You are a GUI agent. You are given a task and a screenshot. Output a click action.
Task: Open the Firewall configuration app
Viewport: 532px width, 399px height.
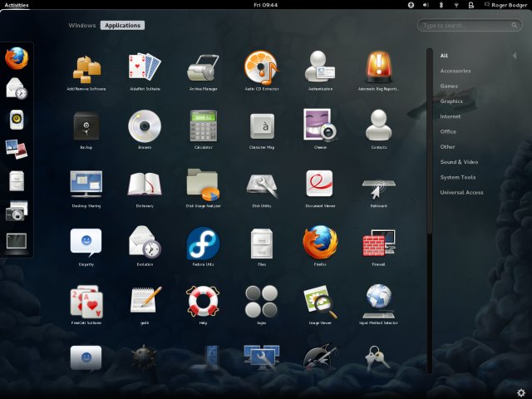point(379,246)
